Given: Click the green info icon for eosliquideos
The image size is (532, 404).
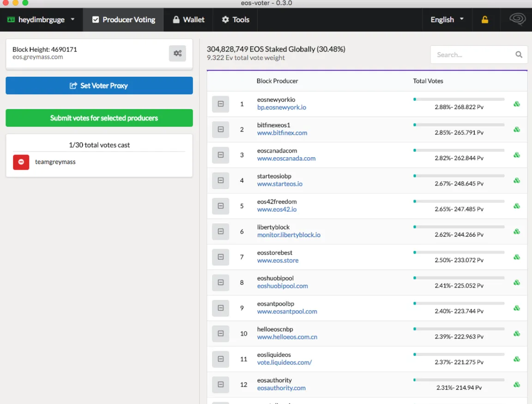Looking at the screenshot, I should 516,359.
